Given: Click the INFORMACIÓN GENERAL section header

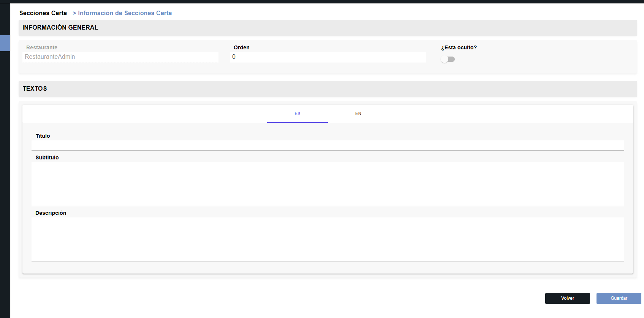Looking at the screenshot, I should click(60, 27).
